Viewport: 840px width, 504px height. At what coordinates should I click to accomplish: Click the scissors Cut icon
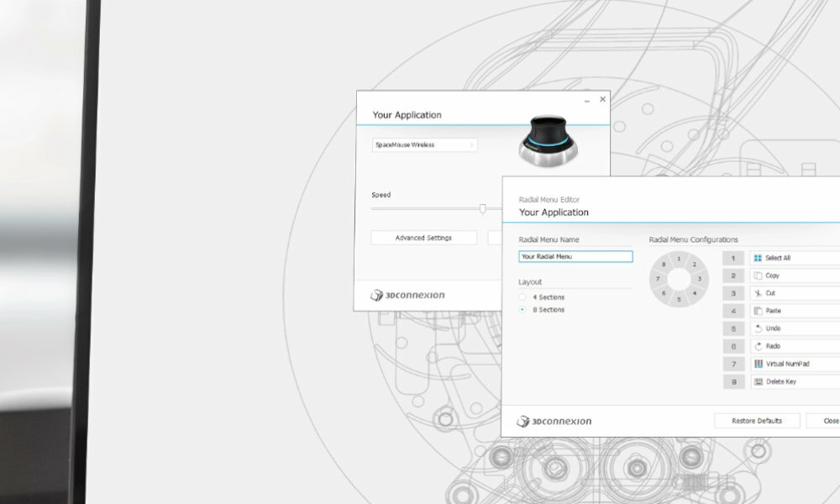click(x=758, y=293)
